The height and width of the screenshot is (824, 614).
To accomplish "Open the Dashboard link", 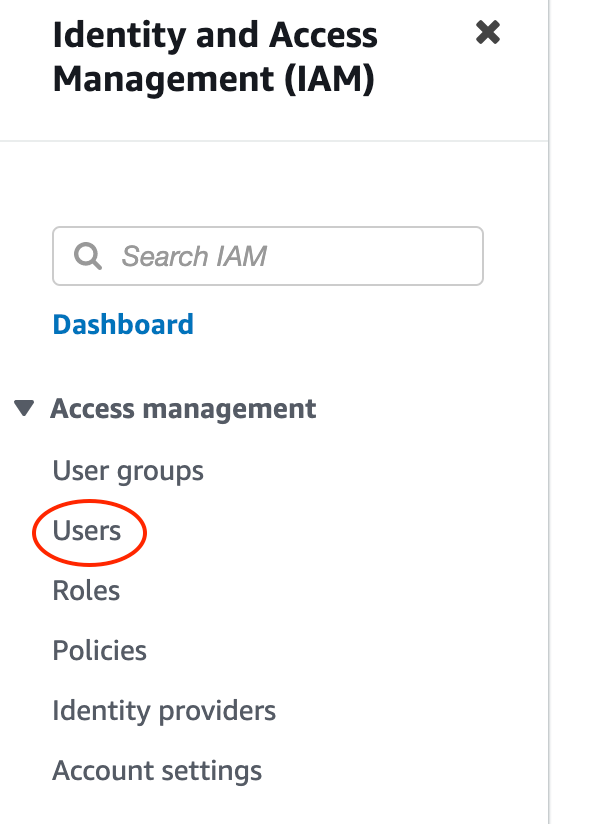I will [x=123, y=324].
